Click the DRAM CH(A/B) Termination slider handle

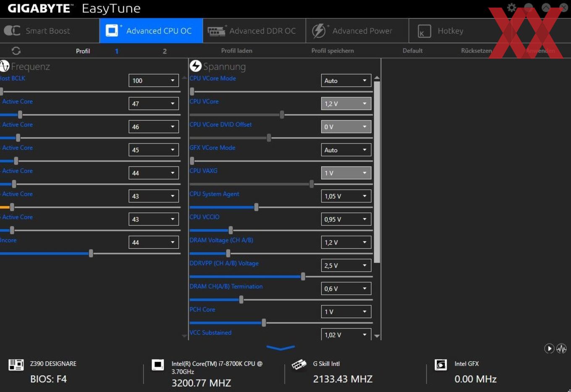(241, 300)
